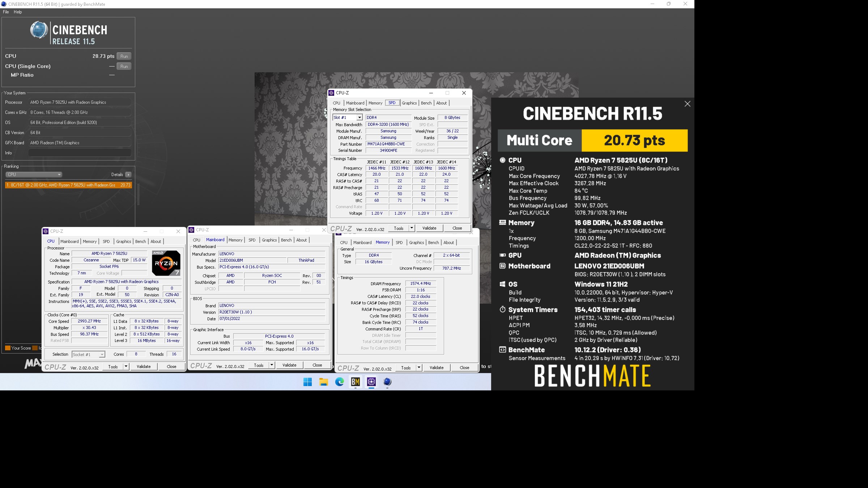Click Close in the Memory CPU-Z window
The width and height of the screenshot is (868, 488).
(464, 368)
